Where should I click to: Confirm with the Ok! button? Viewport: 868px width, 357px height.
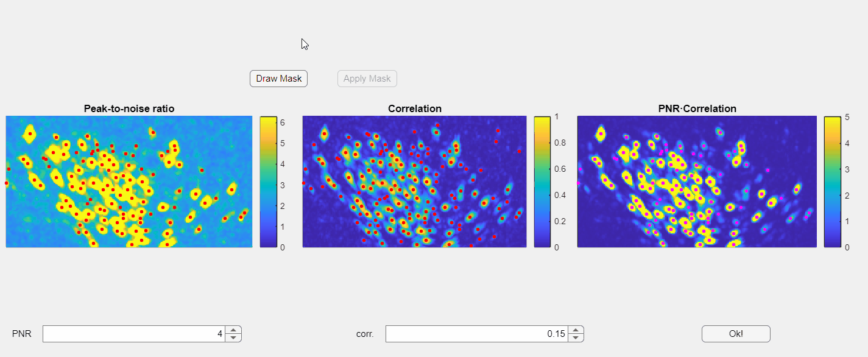[x=736, y=334]
